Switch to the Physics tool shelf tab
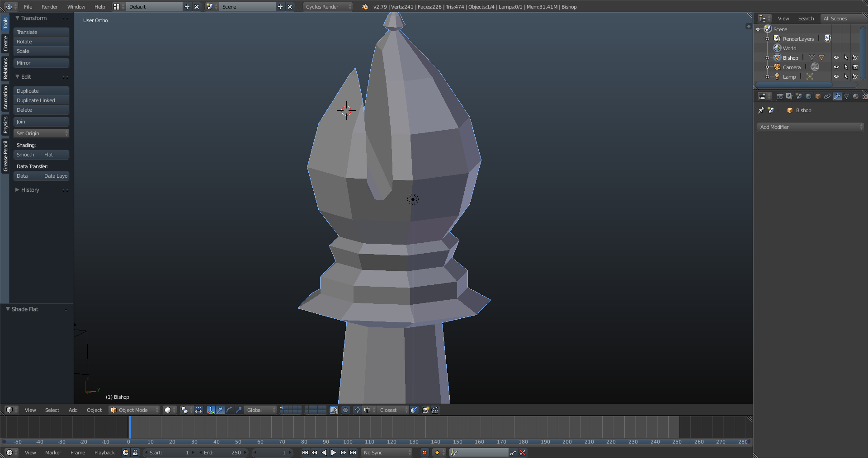 [x=5, y=124]
